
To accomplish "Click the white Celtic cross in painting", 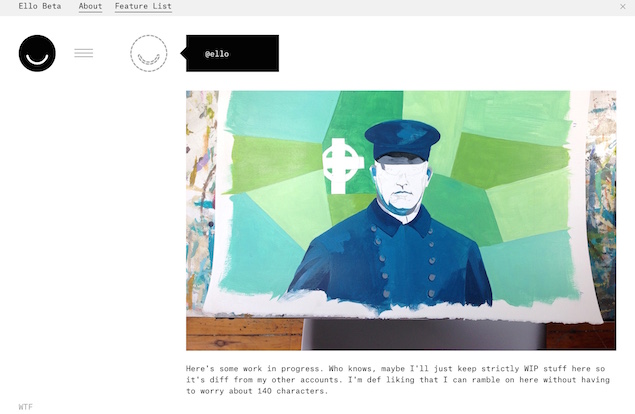I will click(x=340, y=166).
